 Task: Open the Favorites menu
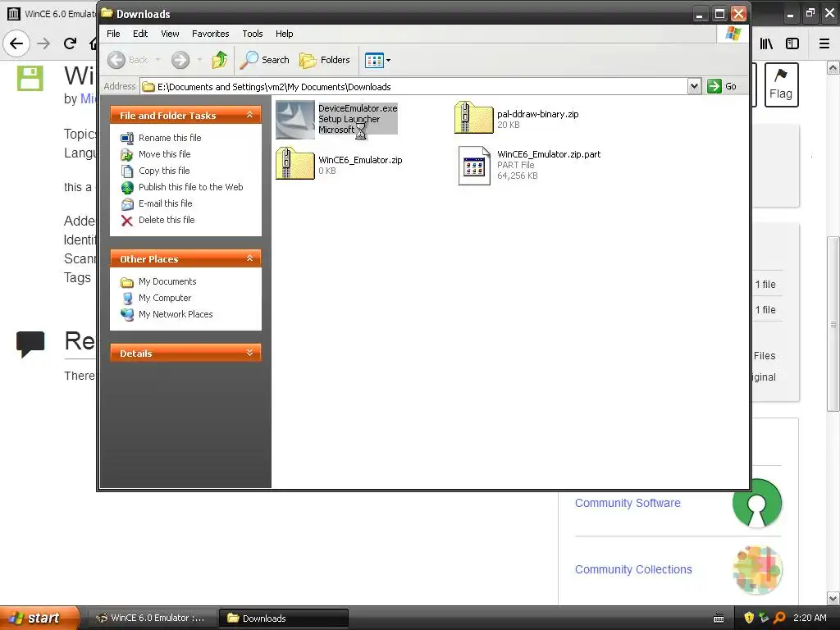click(x=211, y=34)
